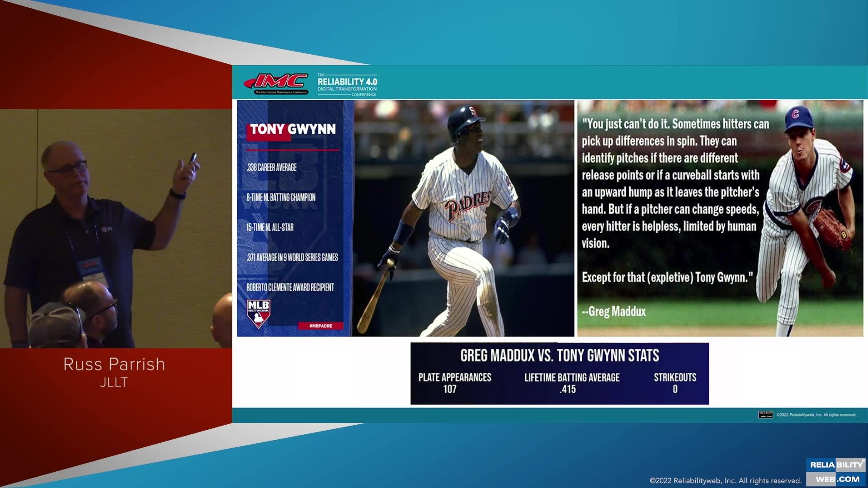
Task: Click the Lifetime Batting Average .415 stat
Action: (x=571, y=383)
